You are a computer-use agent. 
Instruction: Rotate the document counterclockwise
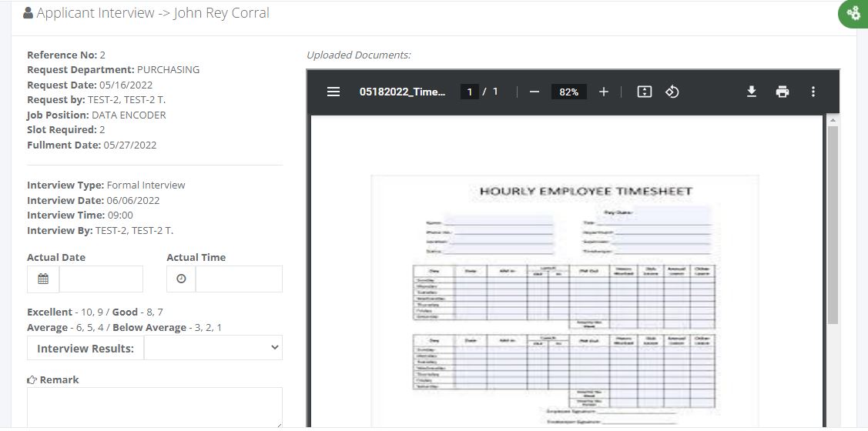coord(672,92)
